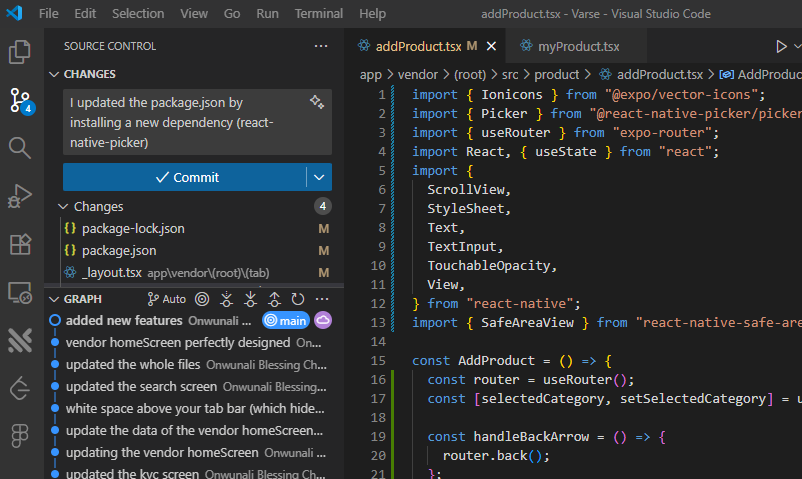Open the Go menu
802x479 pixels.
coord(232,13)
